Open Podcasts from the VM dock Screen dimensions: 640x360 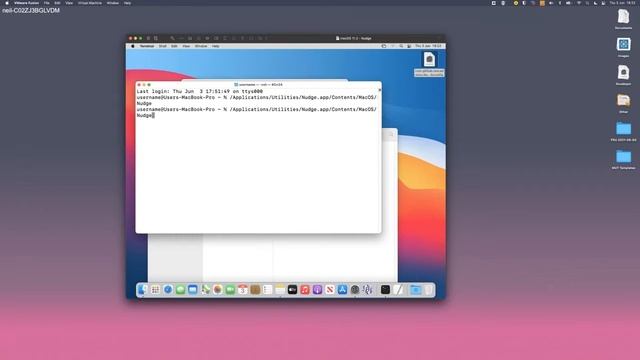point(317,290)
